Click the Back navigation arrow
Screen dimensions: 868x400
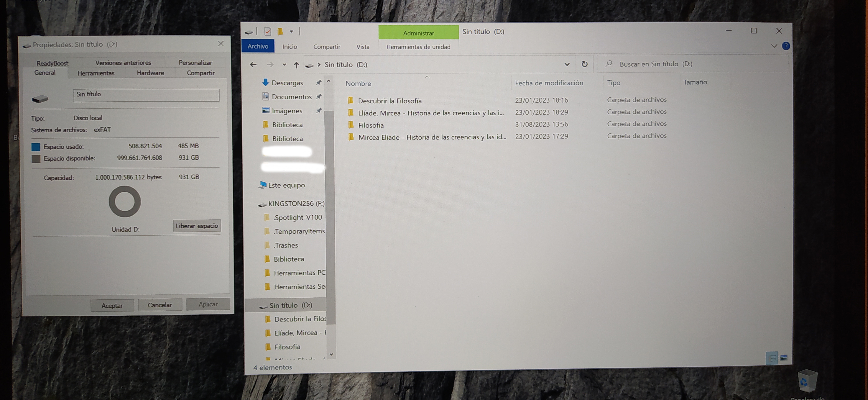click(x=253, y=64)
